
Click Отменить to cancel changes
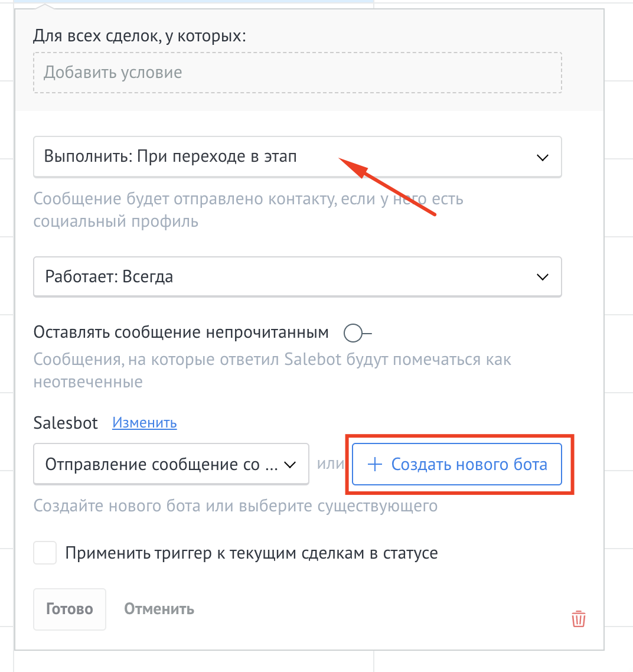[159, 609]
